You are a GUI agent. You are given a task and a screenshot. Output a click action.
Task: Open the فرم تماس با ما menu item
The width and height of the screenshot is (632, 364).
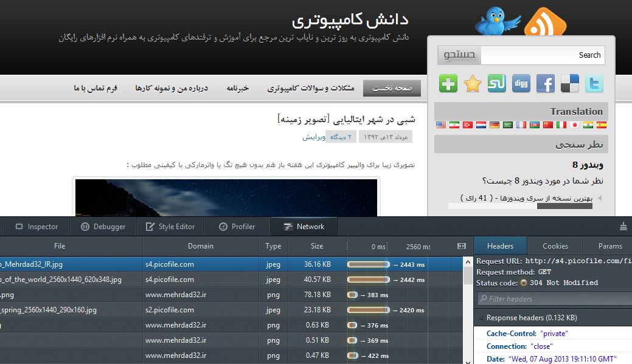[x=95, y=88]
